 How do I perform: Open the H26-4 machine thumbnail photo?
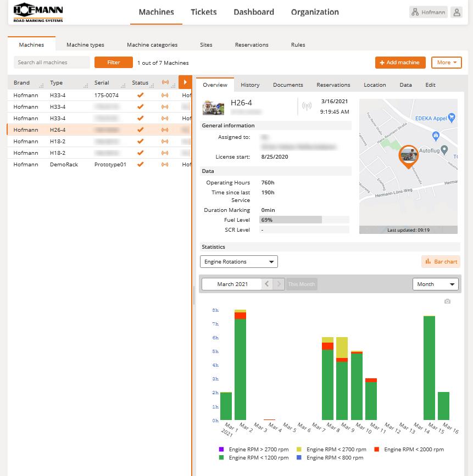(x=213, y=108)
